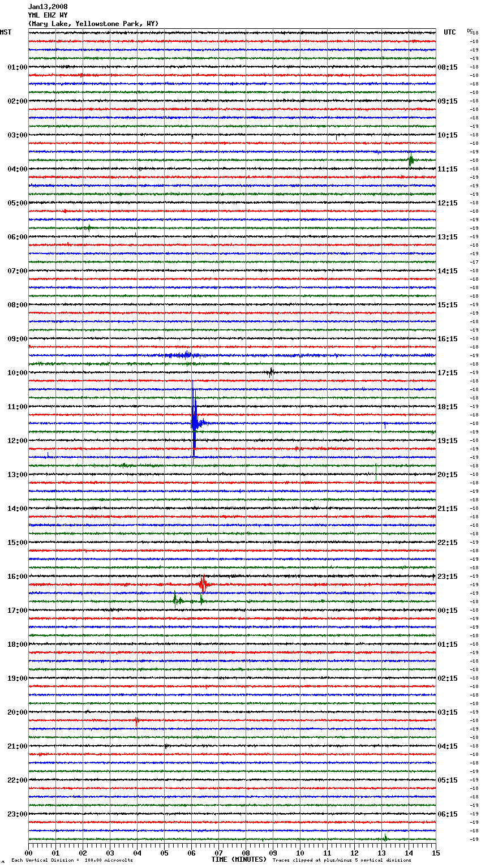Select the 18:00 MST time label
Image resolution: width=481 pixels, height=868 pixels.
(x=18, y=644)
